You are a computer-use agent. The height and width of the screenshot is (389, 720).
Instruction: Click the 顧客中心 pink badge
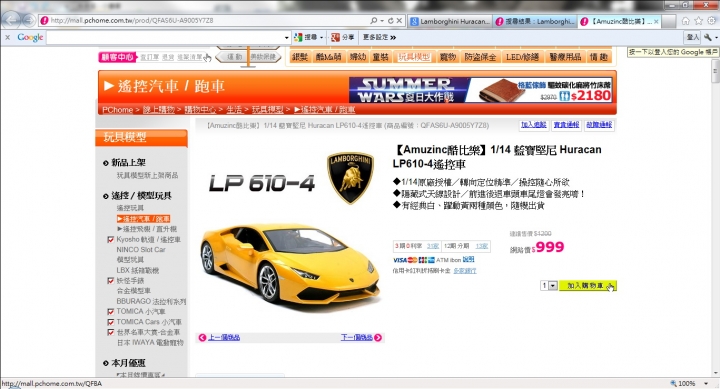point(118,57)
